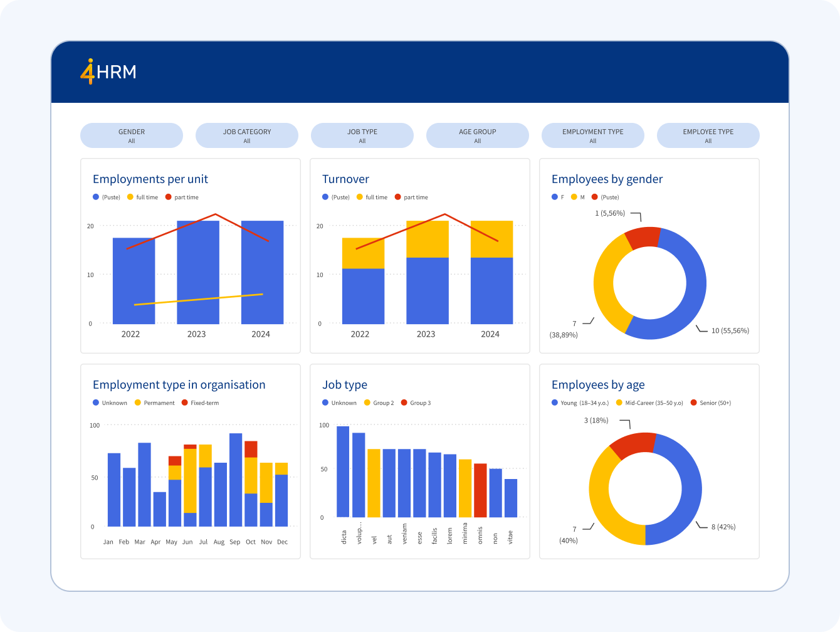Click the red part time legend dot in Turnover chart

point(397,197)
